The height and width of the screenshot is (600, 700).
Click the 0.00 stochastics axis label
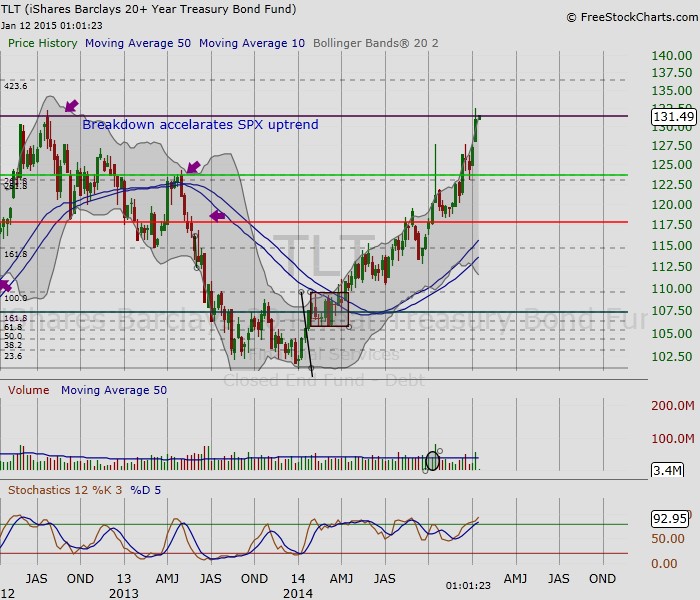click(664, 563)
